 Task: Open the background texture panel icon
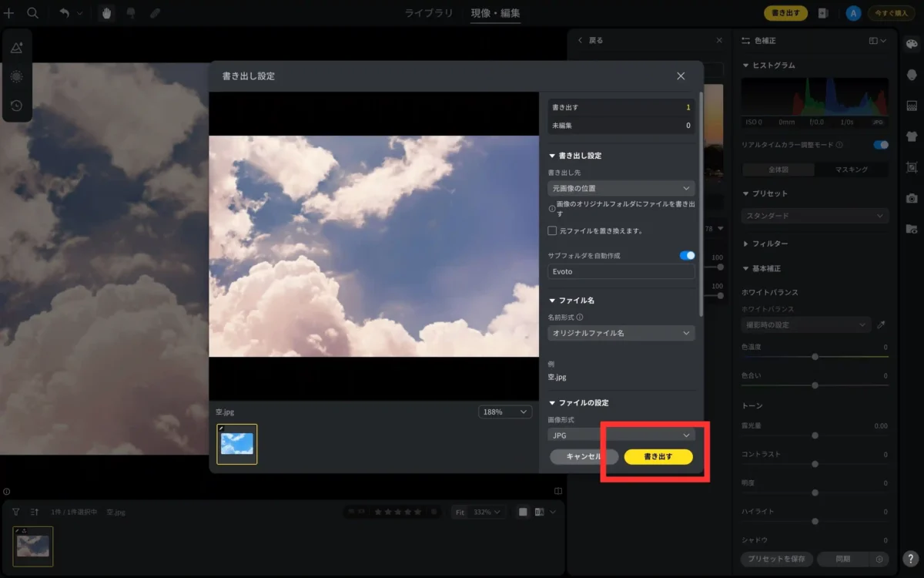[912, 106]
